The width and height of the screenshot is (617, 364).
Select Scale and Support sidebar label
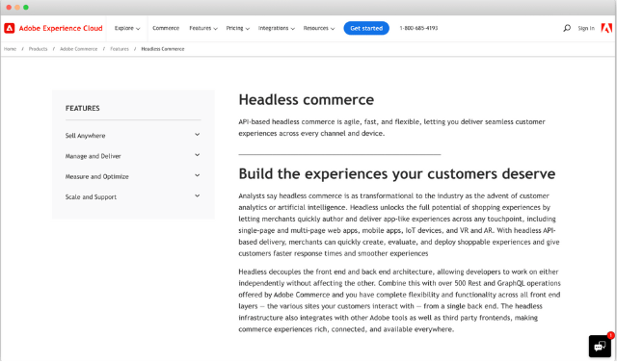(x=91, y=197)
